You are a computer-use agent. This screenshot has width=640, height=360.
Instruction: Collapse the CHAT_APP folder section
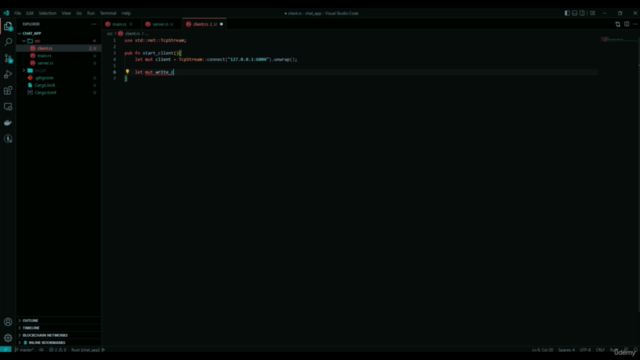(32, 33)
